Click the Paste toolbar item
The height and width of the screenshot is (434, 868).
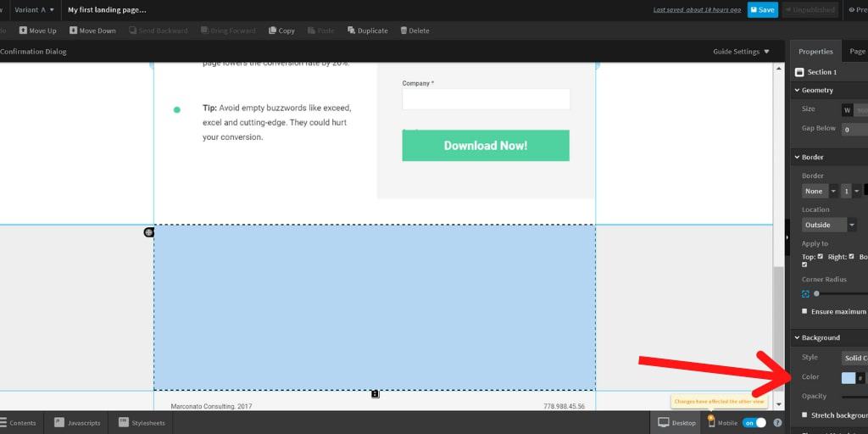[321, 31]
